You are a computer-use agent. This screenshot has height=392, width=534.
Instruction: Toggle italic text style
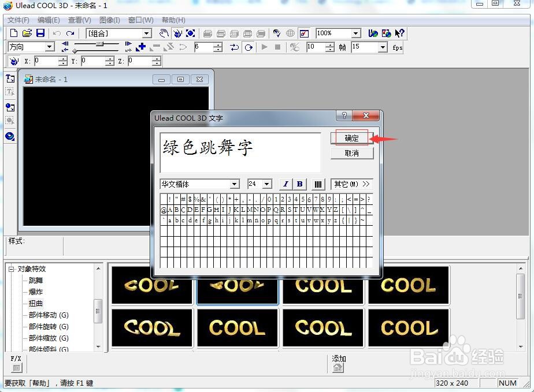coord(285,184)
